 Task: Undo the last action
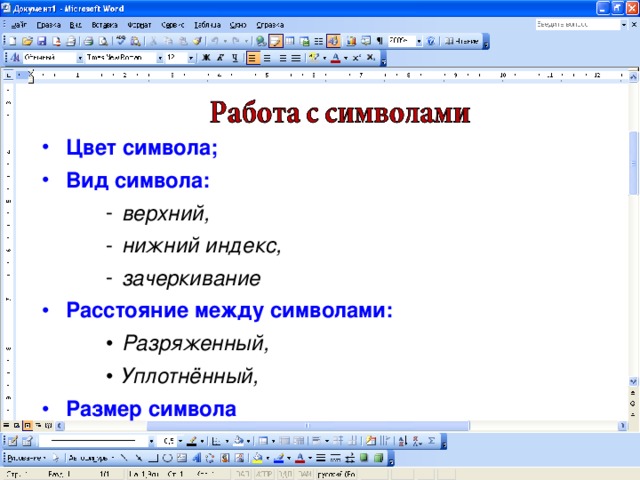point(215,41)
